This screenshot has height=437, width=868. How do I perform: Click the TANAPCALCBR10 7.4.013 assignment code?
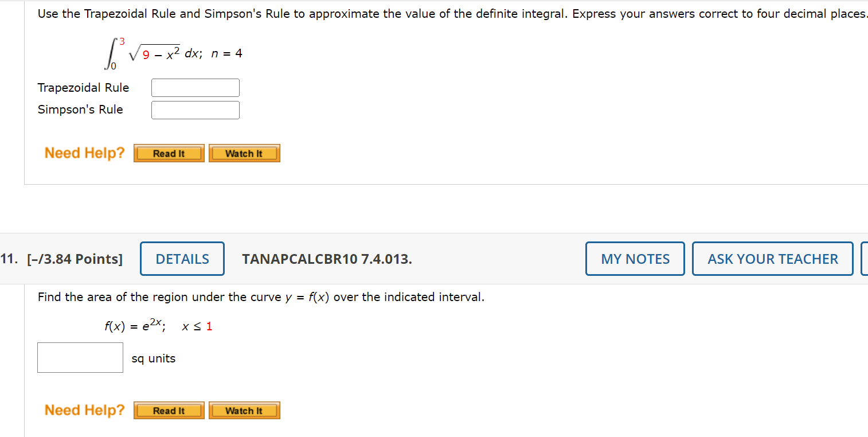tap(327, 259)
